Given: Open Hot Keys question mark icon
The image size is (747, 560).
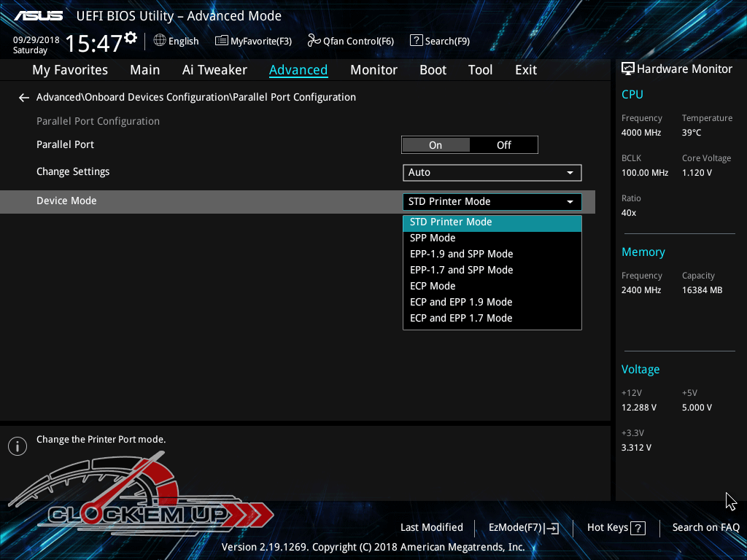Looking at the screenshot, I should point(638,528).
